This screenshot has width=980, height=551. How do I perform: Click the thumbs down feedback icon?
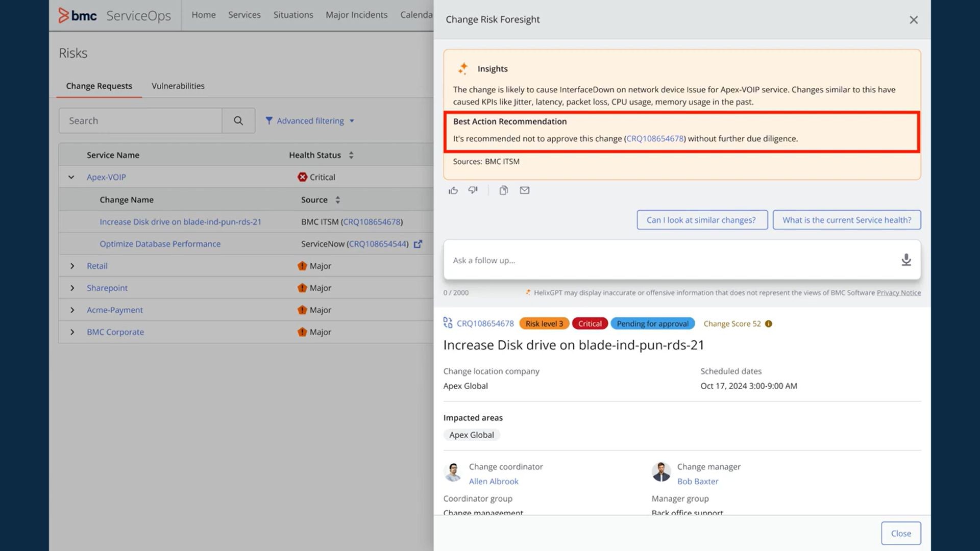pos(473,190)
